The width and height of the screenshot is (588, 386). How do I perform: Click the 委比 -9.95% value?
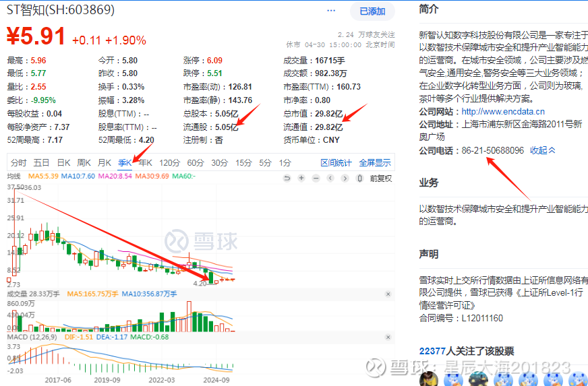43,100
